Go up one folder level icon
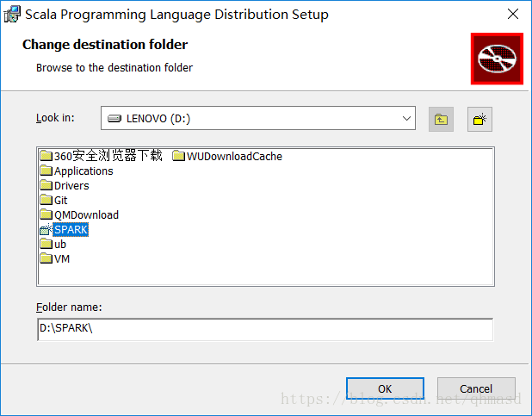The width and height of the screenshot is (532, 416). coord(441,119)
